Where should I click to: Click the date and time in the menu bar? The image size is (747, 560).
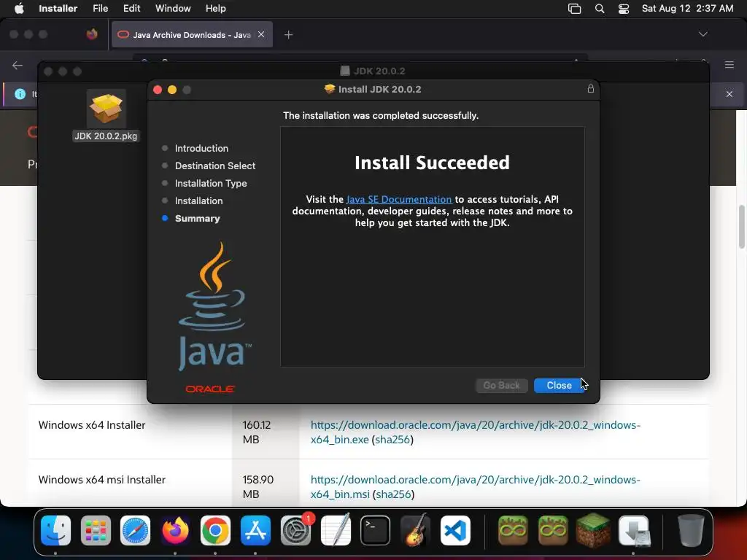tap(687, 8)
